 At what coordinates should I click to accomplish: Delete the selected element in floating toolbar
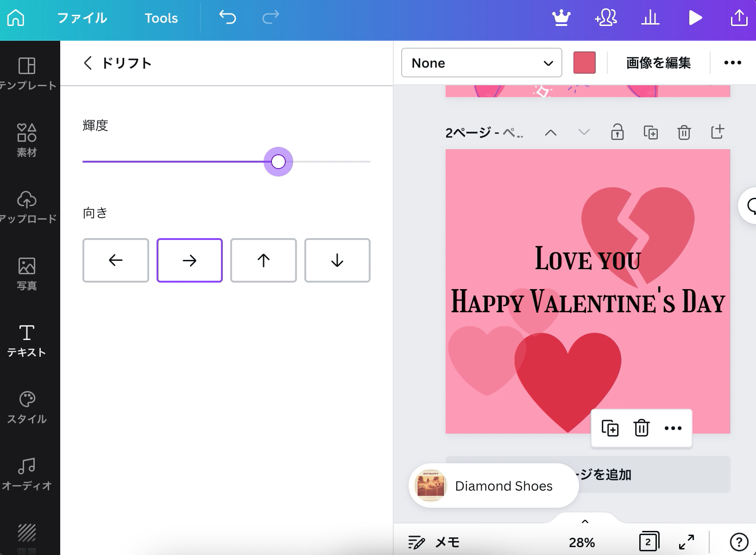click(642, 428)
